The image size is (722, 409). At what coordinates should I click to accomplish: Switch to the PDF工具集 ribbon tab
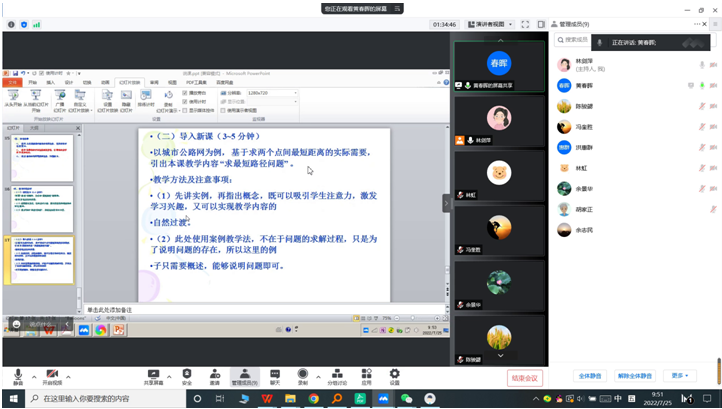[x=196, y=82]
